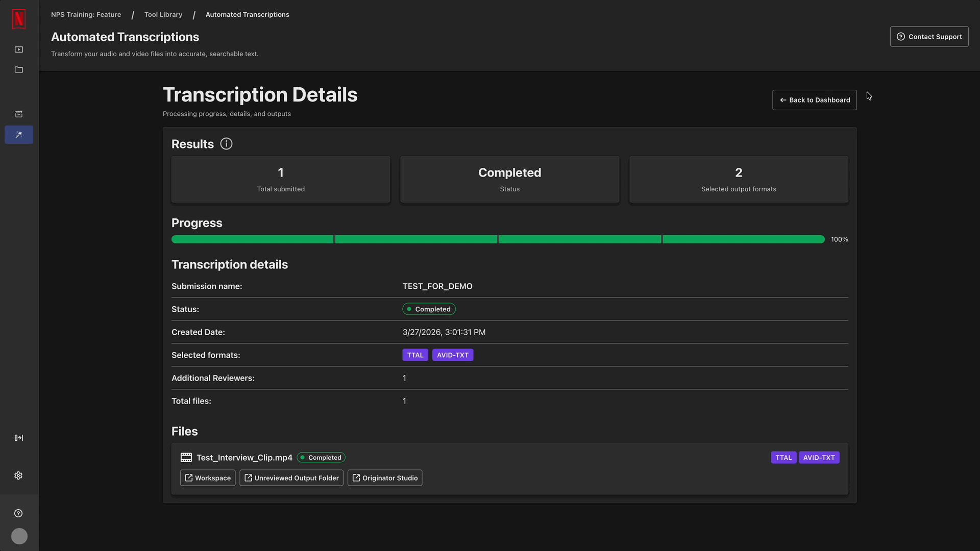Select the magic wand tools icon
The width and height of the screenshot is (980, 551).
click(19, 135)
